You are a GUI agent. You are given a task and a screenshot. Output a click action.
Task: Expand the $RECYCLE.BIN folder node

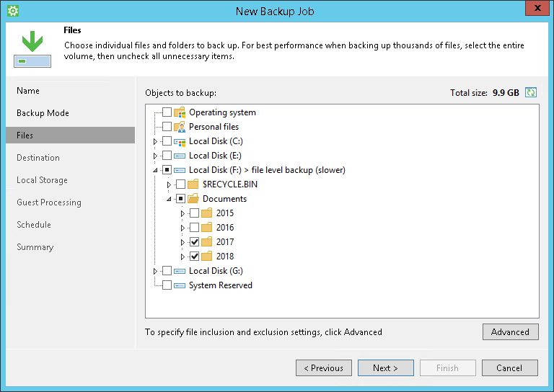(x=169, y=184)
